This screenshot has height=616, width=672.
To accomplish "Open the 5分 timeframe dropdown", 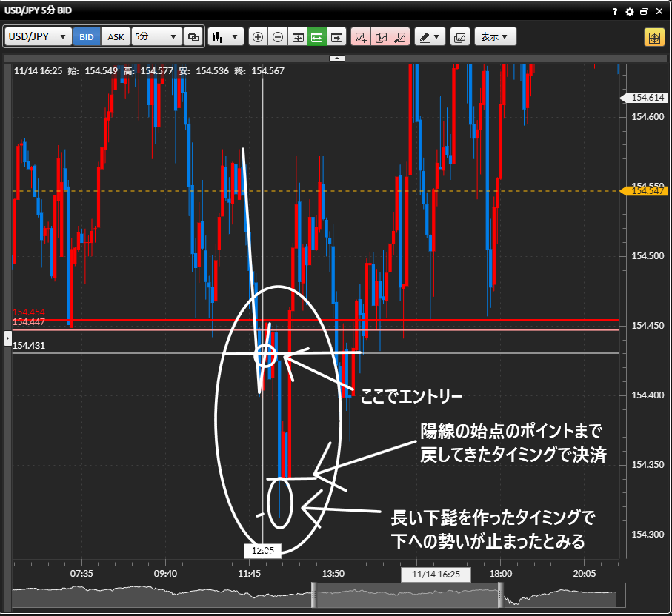I will [x=156, y=37].
